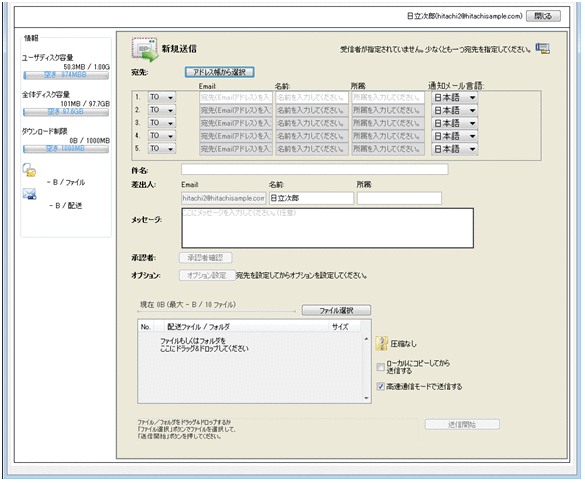Open the TO dropdown for recipient row 2

tap(162, 110)
